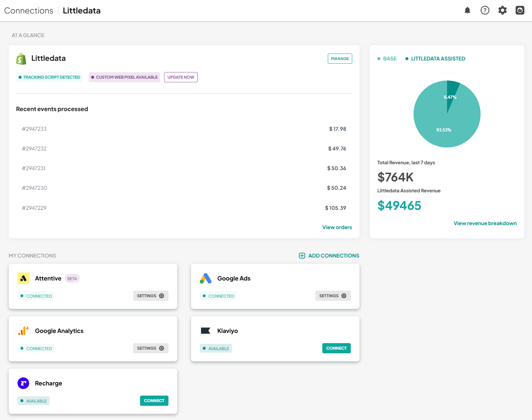This screenshot has height=420, width=532.
Task: Click the Beta badge beside Attentive
Action: click(72, 279)
